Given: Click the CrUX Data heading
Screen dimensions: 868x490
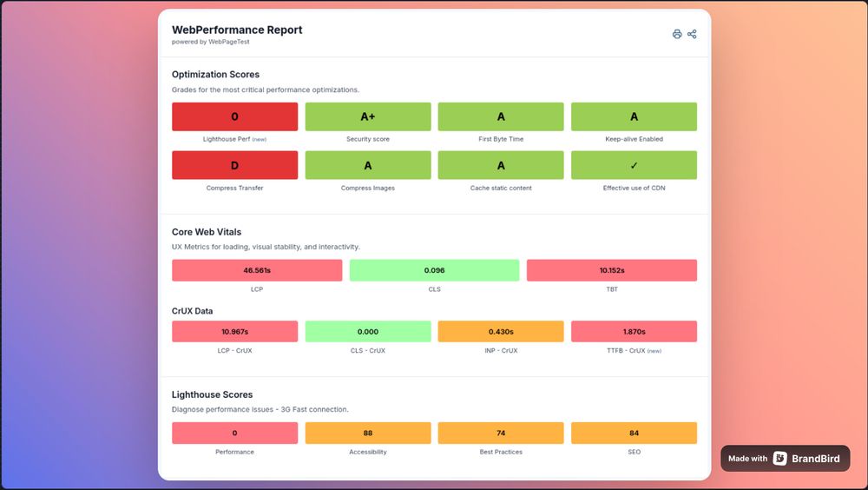Looking at the screenshot, I should pos(192,311).
